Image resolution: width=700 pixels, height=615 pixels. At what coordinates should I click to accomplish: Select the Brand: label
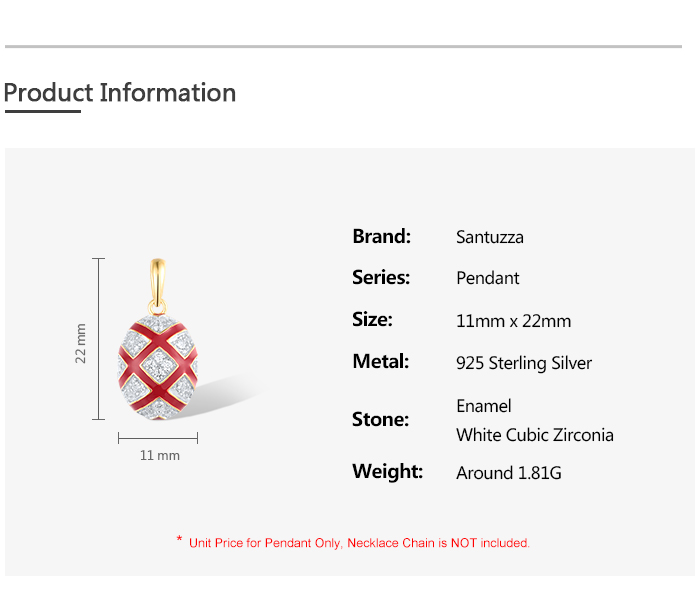click(x=382, y=237)
